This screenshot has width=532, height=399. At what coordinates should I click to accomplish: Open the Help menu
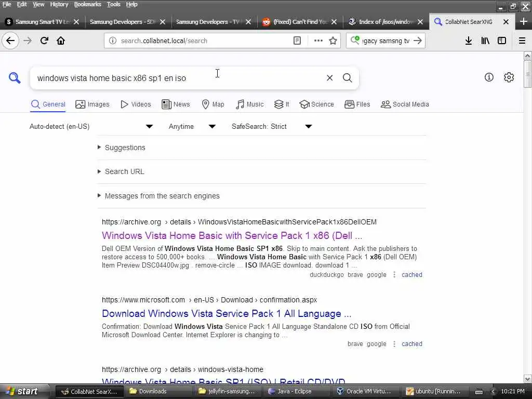coord(131,4)
